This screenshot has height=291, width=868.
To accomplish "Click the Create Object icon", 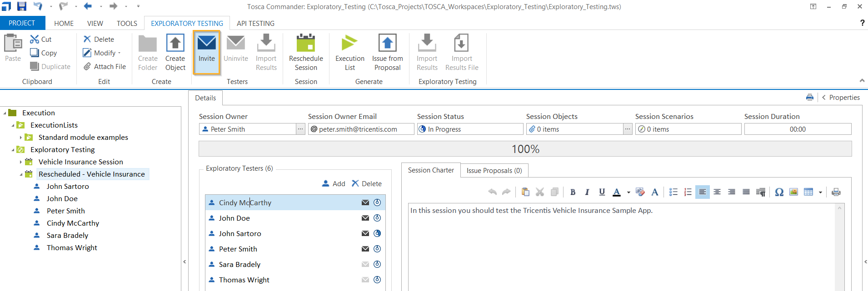I will coord(175,44).
